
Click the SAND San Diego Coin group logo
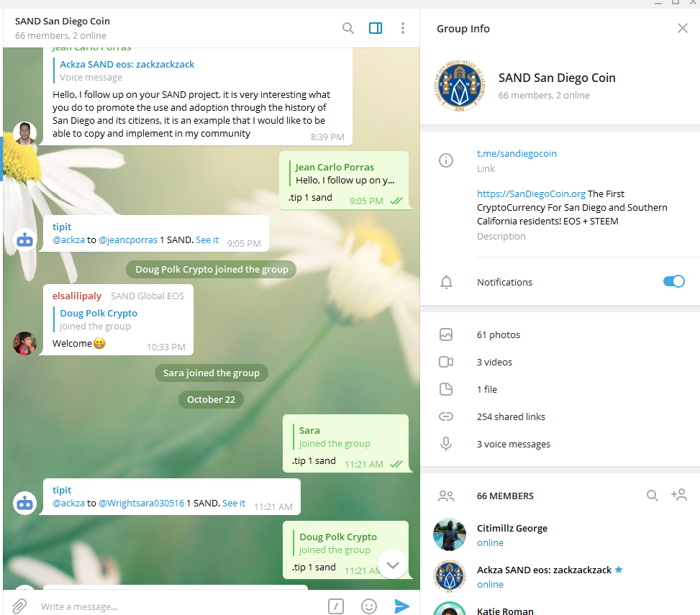460,86
